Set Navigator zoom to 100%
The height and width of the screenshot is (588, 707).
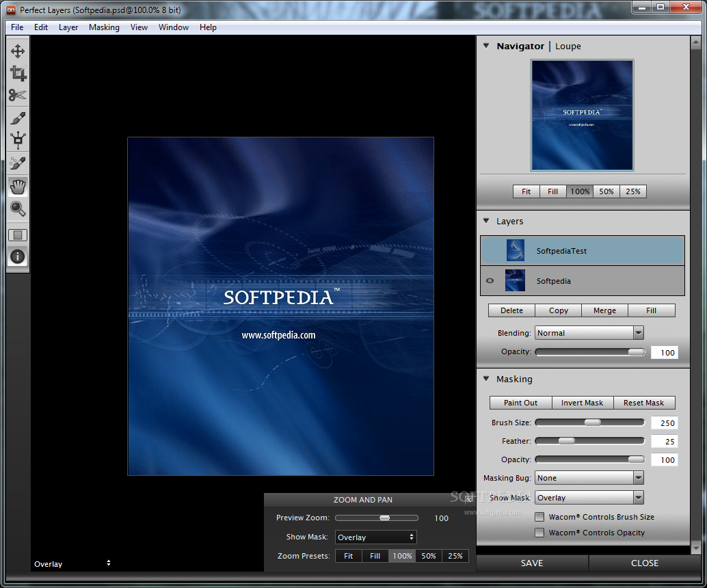580,191
